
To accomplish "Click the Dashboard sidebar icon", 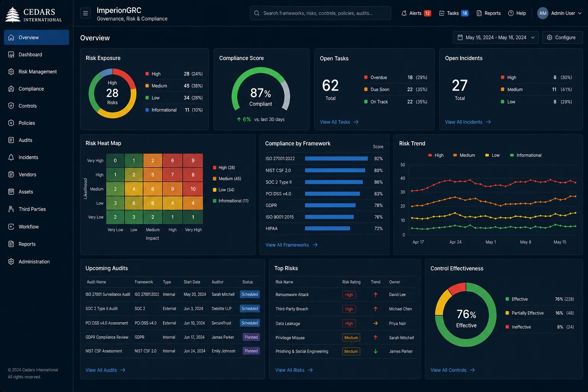I will click(x=11, y=54).
